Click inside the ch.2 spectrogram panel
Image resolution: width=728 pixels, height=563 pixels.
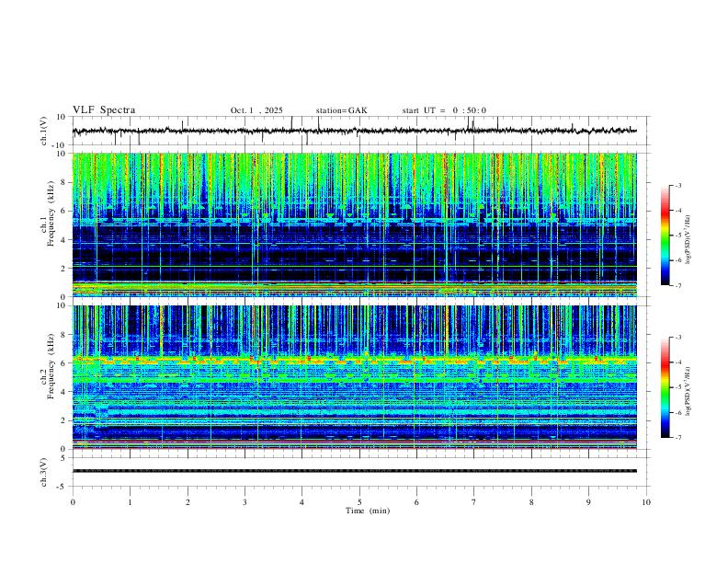(x=354, y=377)
